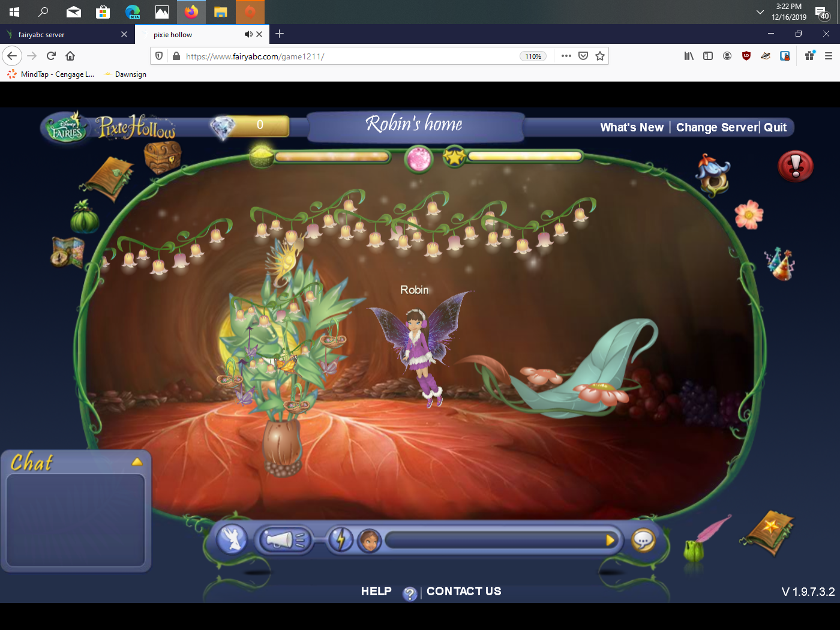Viewport: 840px width, 630px height.
Task: Click the Change Server link
Action: point(717,127)
